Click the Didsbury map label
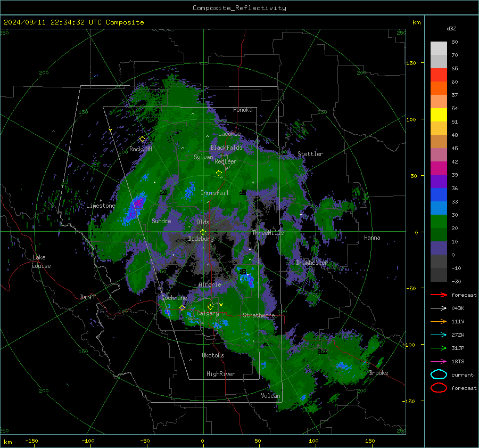The width and height of the screenshot is (479, 448). click(x=201, y=239)
